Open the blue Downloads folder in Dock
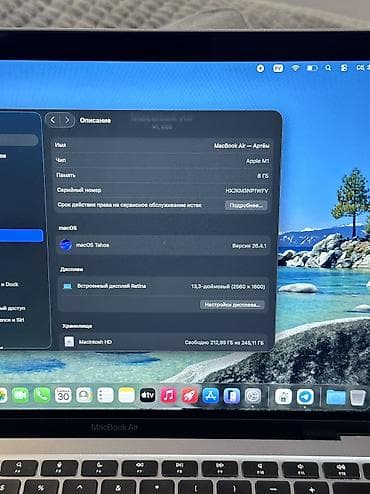This screenshot has height=494, width=370. [x=336, y=397]
